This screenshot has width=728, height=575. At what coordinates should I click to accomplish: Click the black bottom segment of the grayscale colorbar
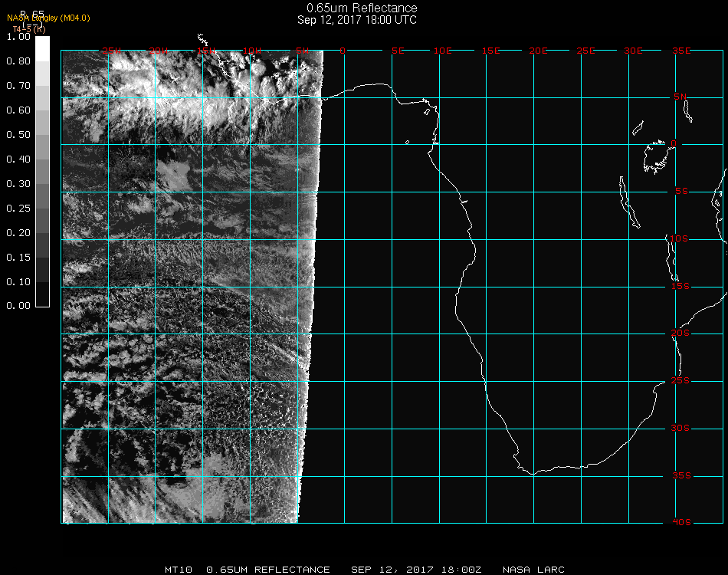[42, 294]
